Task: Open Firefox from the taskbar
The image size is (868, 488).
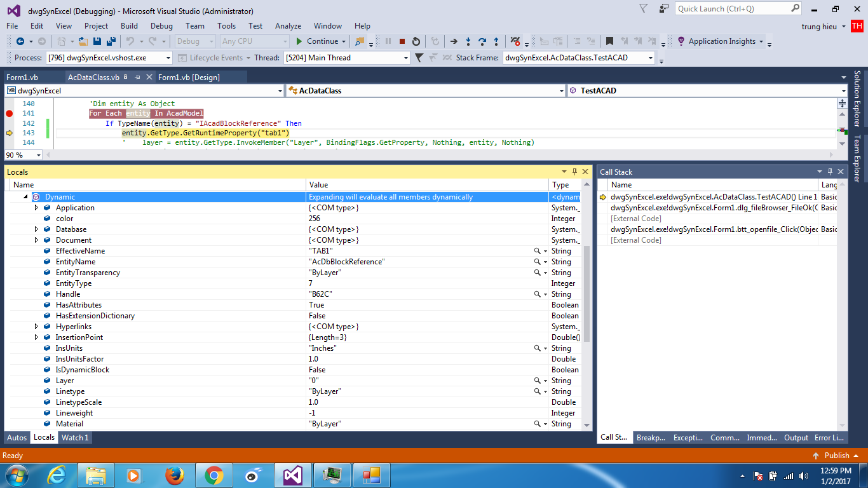Action: [x=174, y=475]
